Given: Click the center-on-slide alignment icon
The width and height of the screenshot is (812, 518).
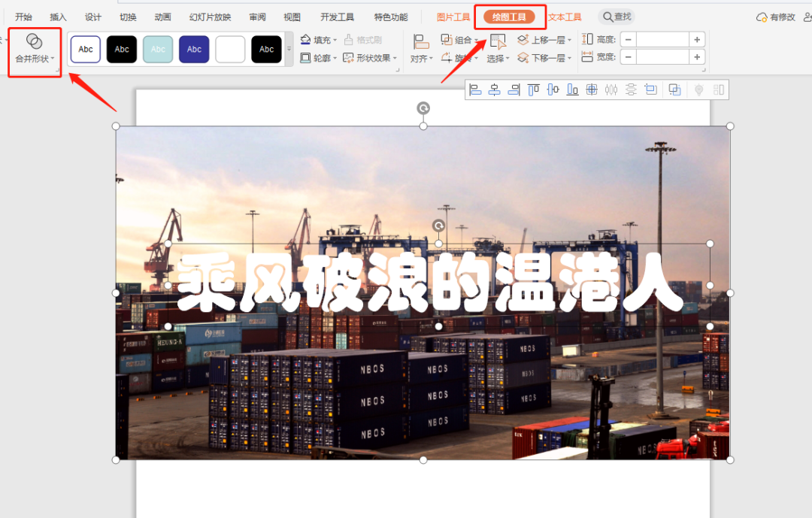Looking at the screenshot, I should (592, 89).
